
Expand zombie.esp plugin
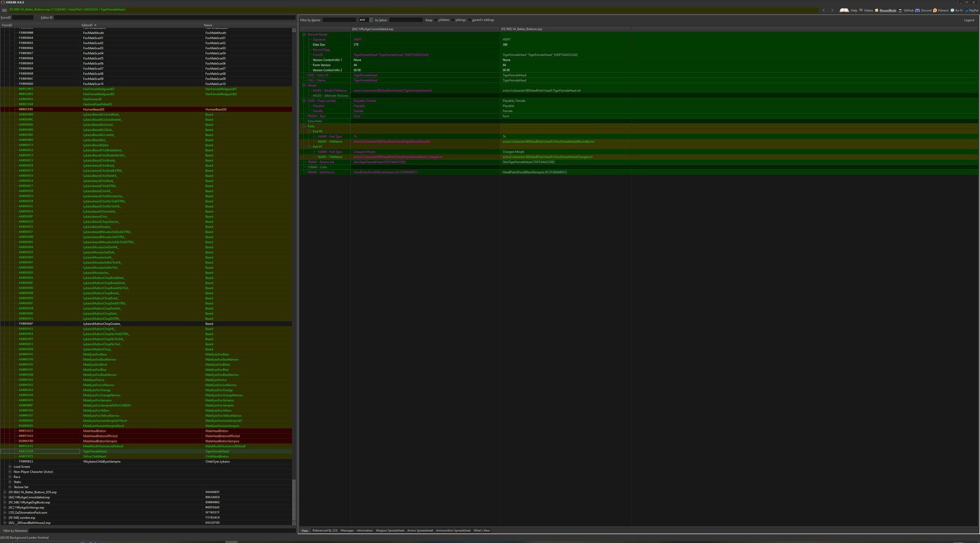[x=5, y=517]
